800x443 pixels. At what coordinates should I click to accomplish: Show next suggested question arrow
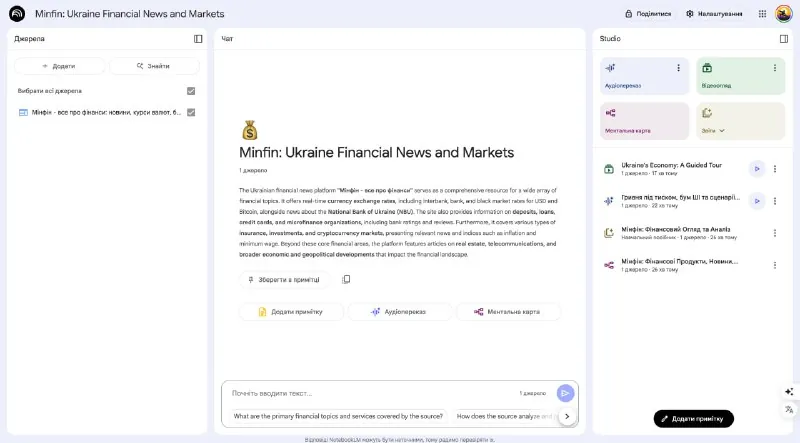(567, 416)
